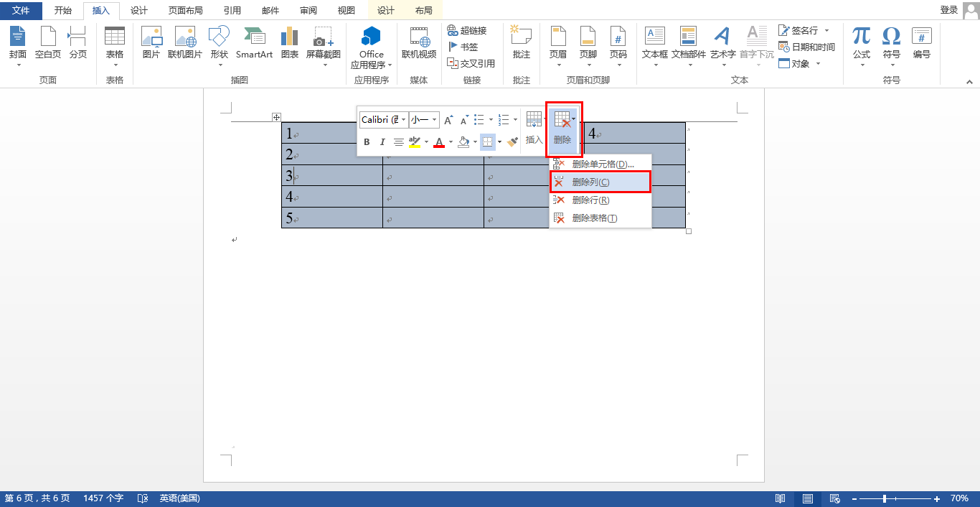
Task: Open Quick Parts (文档部件)
Action: [x=689, y=45]
